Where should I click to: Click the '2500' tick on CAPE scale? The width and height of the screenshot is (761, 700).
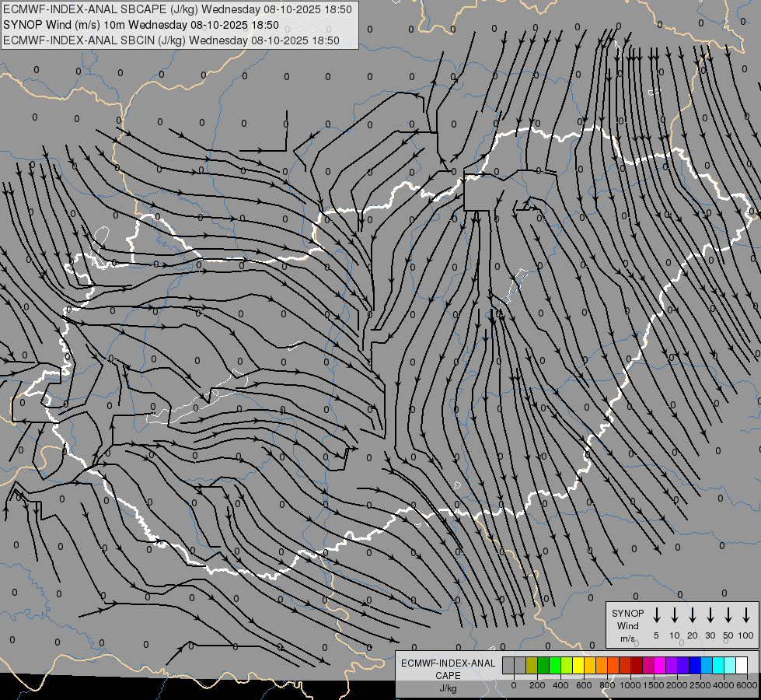click(700, 685)
